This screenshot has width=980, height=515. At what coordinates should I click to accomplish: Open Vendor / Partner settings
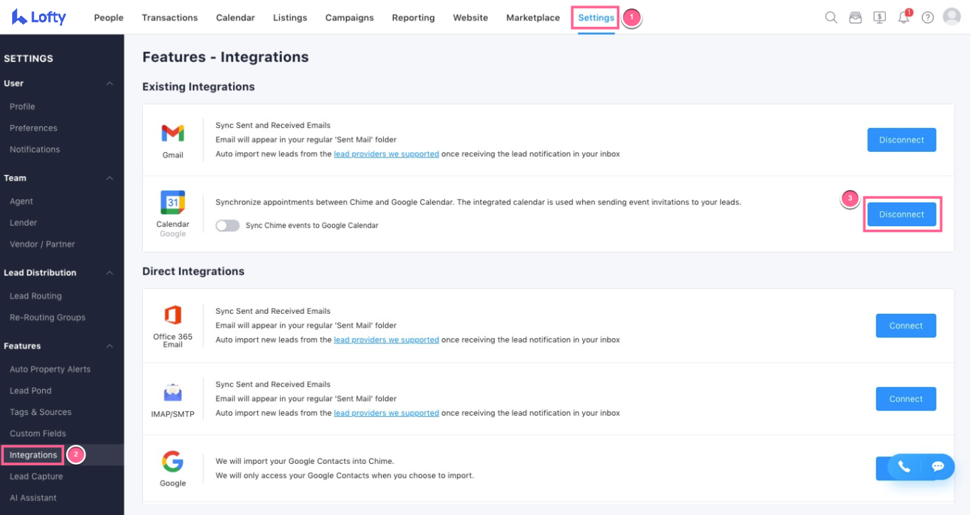tap(42, 244)
